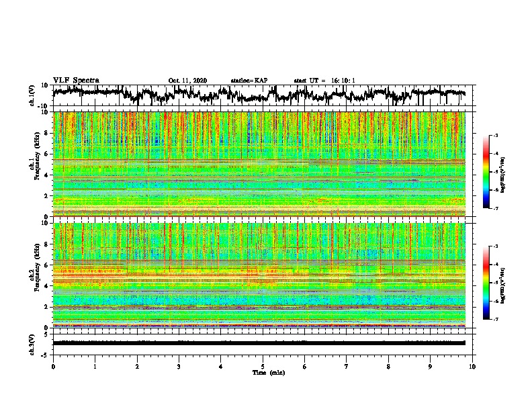Click the '-3' tick on ch.1 colorbar
The height and width of the screenshot is (411, 532).
click(495, 136)
